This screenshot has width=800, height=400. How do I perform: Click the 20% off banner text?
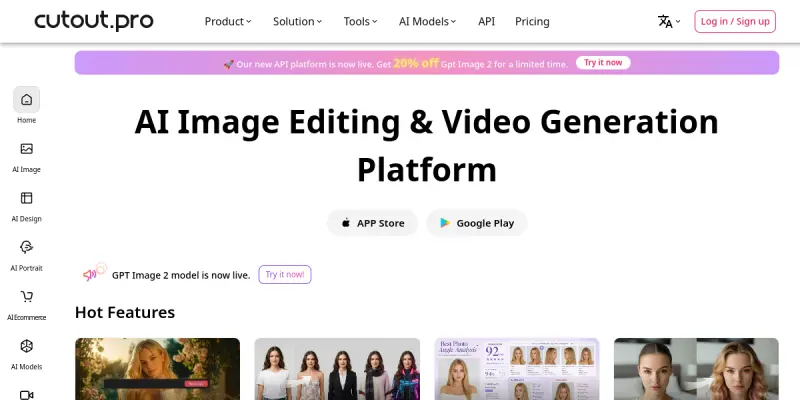[416, 63]
